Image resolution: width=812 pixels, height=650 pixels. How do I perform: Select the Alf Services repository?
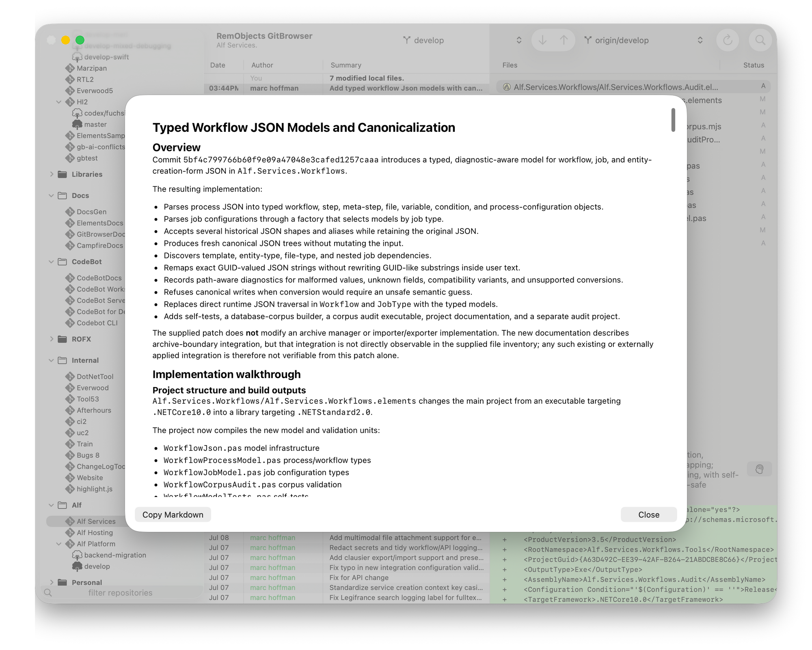(85, 521)
